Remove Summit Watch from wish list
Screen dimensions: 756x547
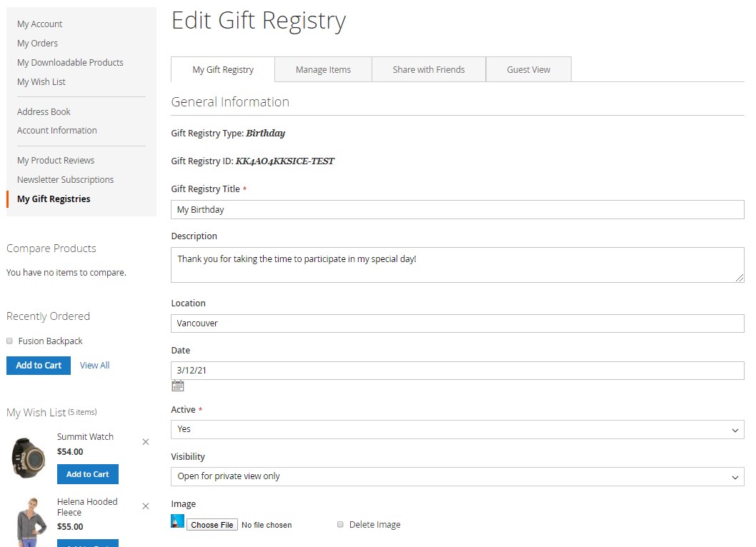146,442
